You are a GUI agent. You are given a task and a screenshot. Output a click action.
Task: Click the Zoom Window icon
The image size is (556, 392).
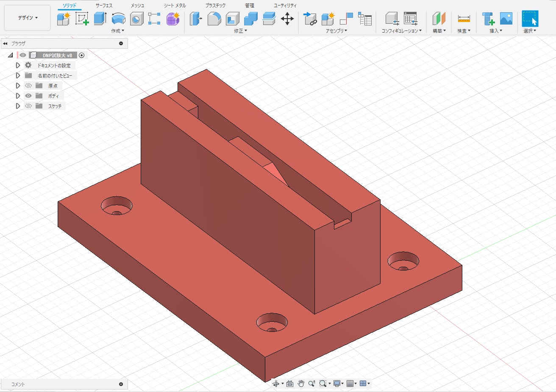323,384
